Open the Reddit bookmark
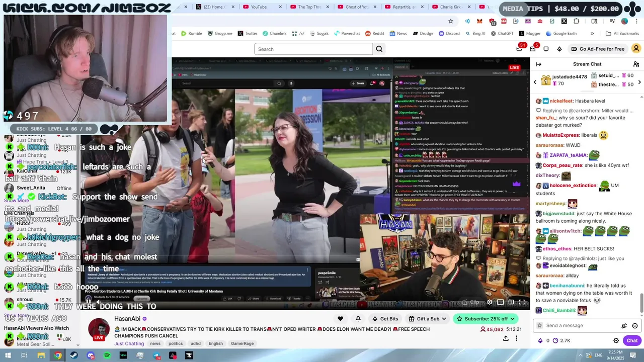The image size is (644, 362). click(375, 34)
